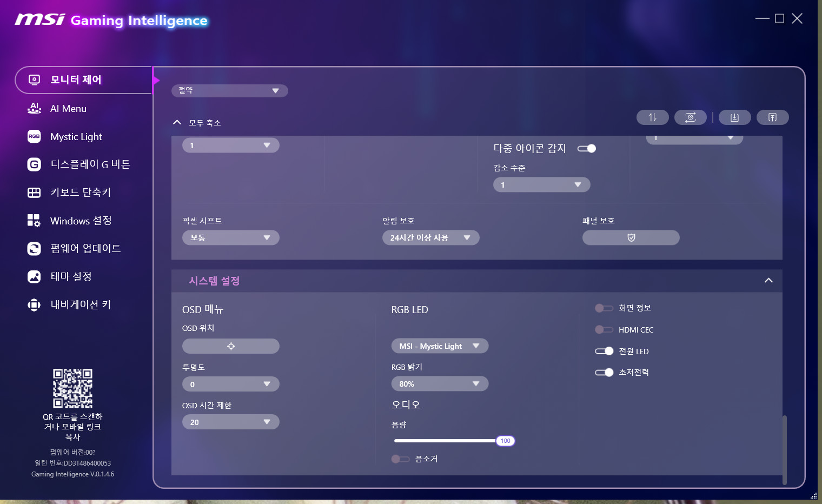
Task: Enable the 음소거 mute toggle
Action: pyautogui.click(x=400, y=459)
